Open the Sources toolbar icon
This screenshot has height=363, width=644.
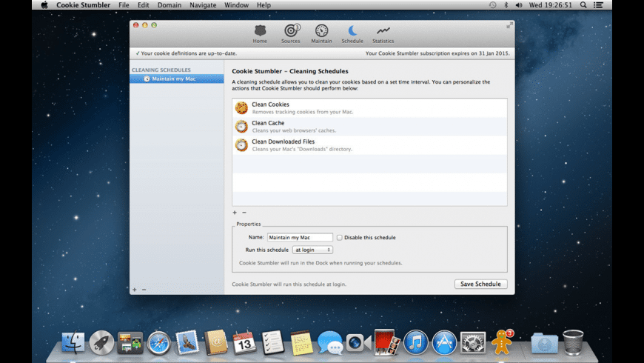[x=291, y=32]
